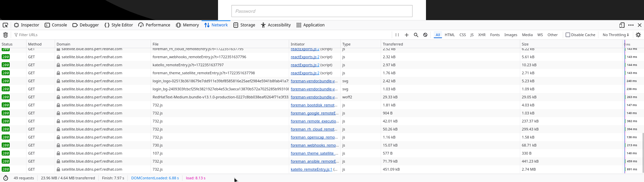This screenshot has height=182, width=644.
Task: Open the katello_remoteEntry.js:1 initiator link
Action: point(311,169)
